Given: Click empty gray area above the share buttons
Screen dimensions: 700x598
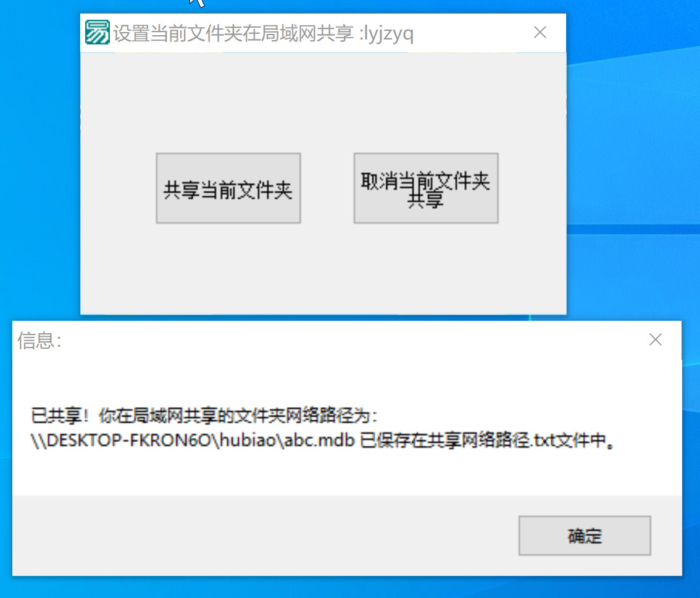Looking at the screenshot, I should [323, 102].
